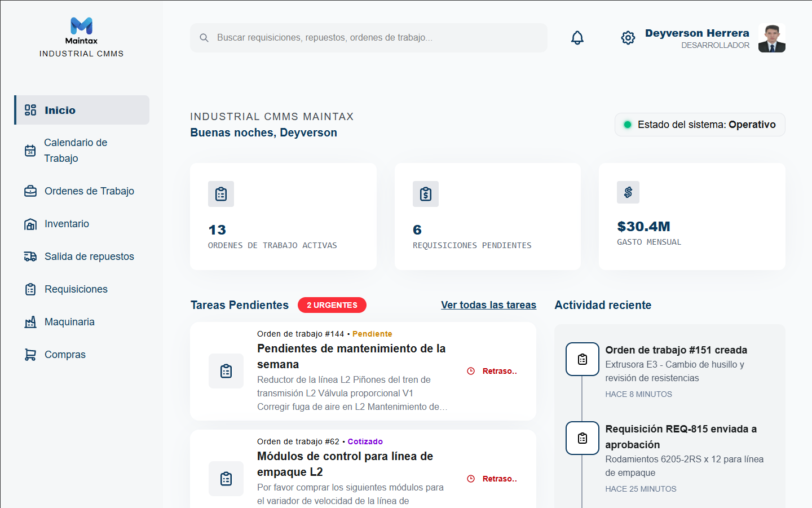Click Requisición REQ-815 enviada a aprobación title

pos(681,437)
